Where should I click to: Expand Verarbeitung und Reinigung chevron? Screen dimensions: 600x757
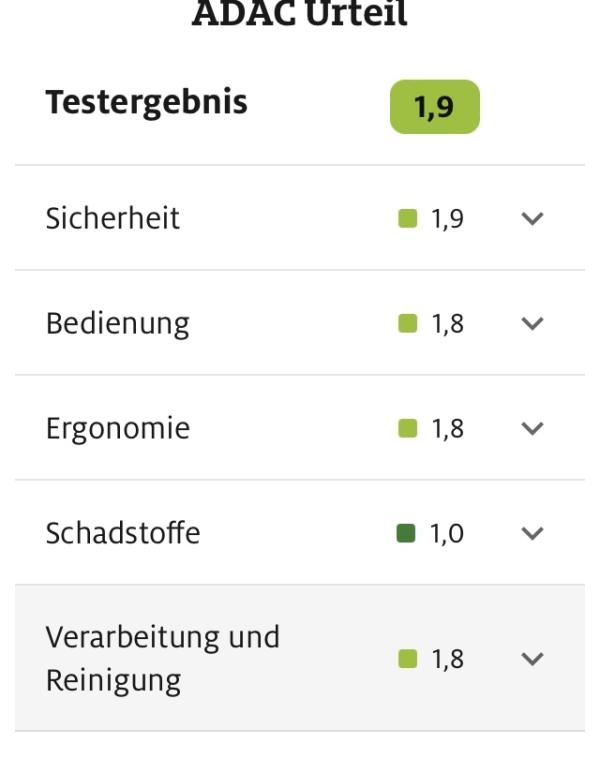click(533, 659)
